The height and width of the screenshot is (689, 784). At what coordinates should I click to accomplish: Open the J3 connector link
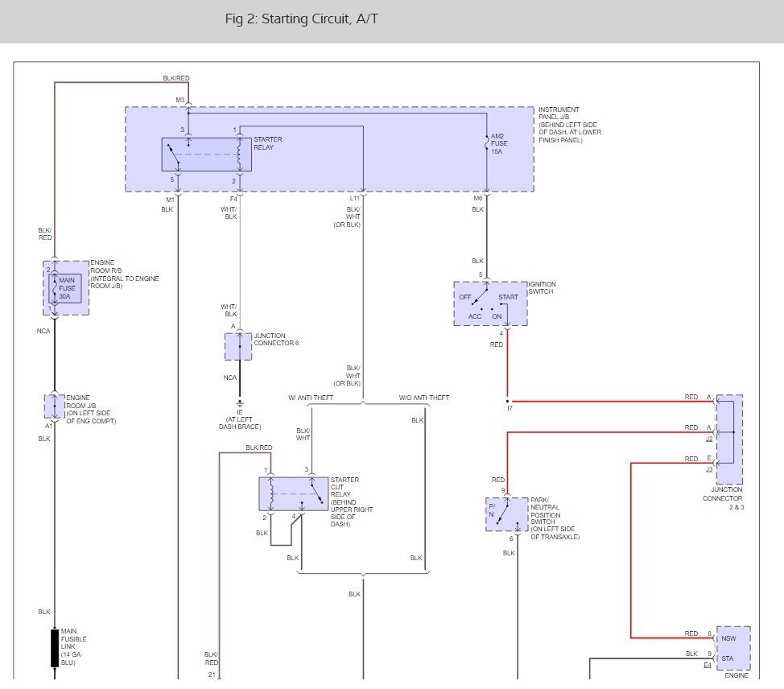pos(709,468)
